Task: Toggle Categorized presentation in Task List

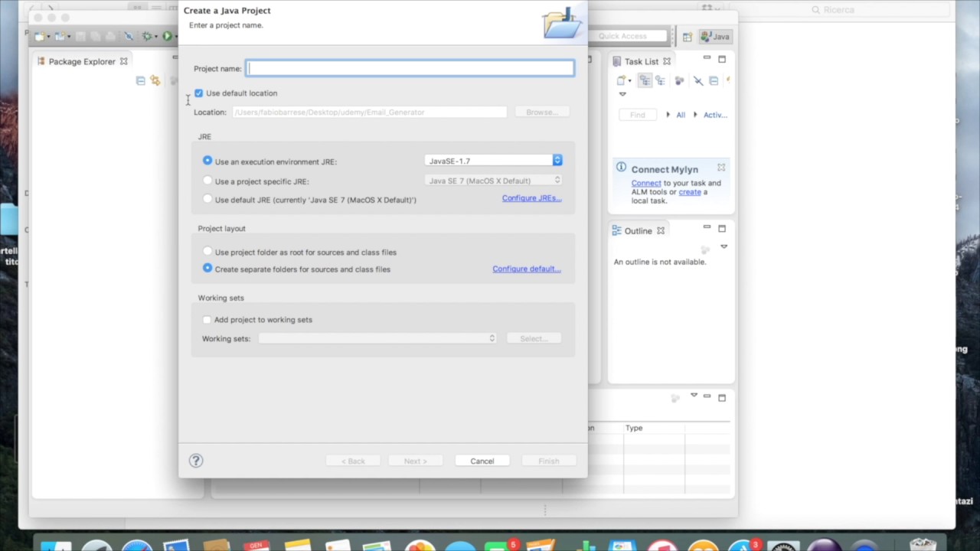Action: click(645, 80)
